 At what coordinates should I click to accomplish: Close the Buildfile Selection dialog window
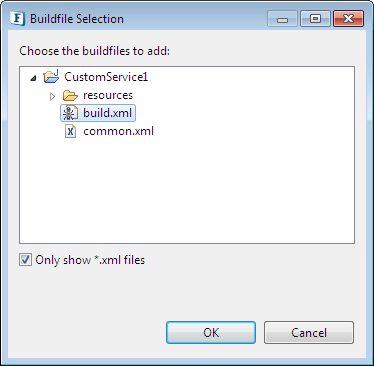348,19
